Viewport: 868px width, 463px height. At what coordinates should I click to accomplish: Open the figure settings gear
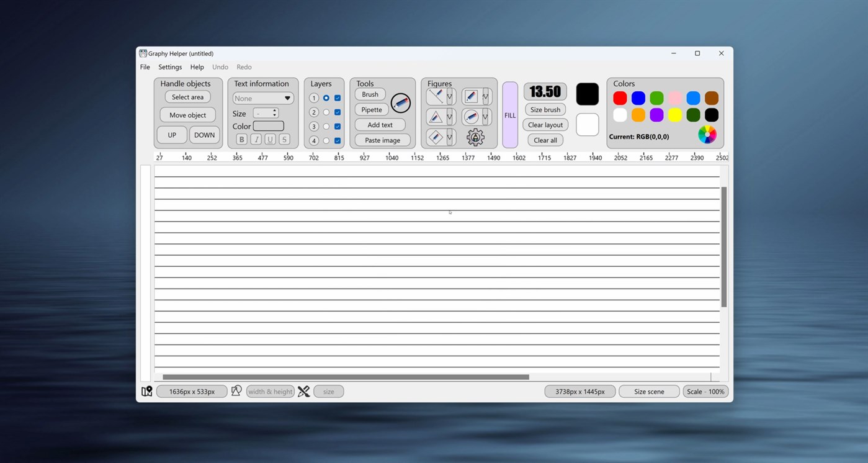(x=475, y=137)
